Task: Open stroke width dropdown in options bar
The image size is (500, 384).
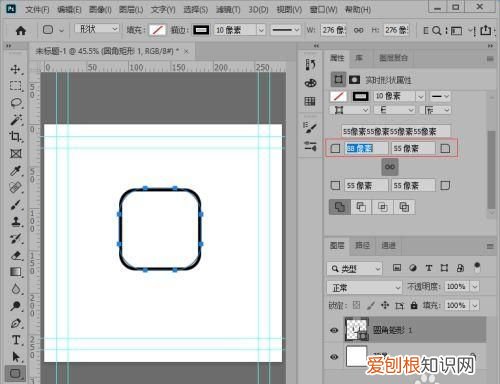Action: point(261,30)
